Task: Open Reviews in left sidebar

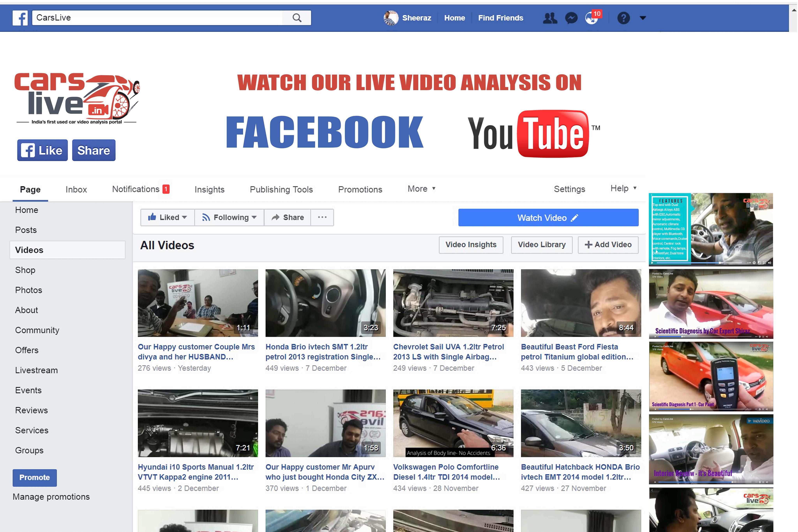Action: (31, 410)
